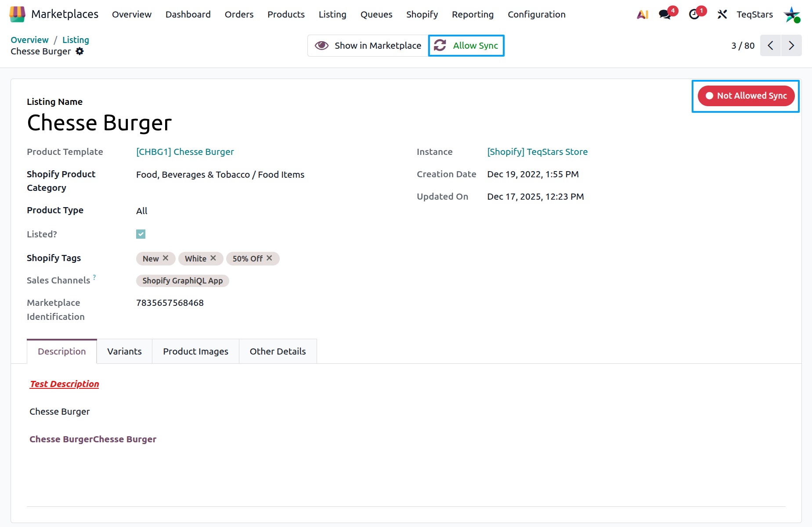Open the Product Type selection showing All

(x=142, y=211)
